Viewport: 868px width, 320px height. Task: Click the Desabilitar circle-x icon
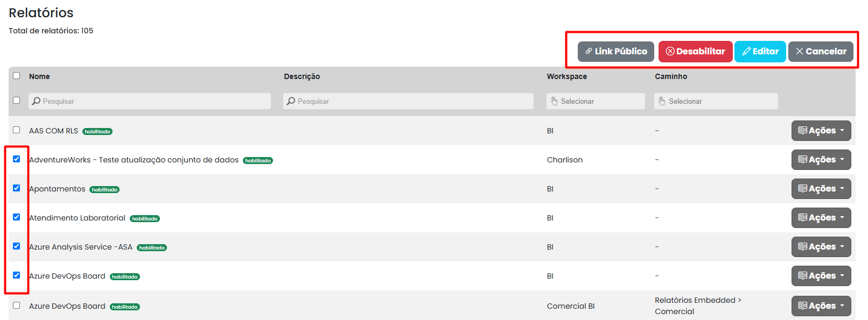670,52
